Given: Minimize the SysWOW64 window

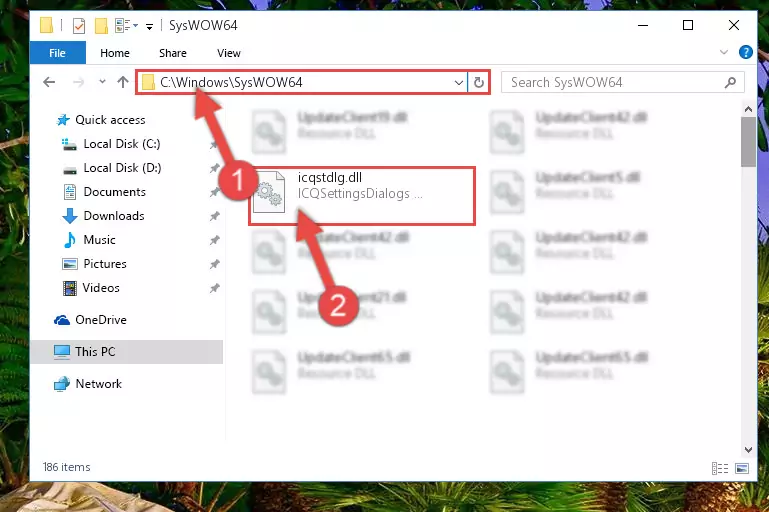Looking at the screenshot, I should 643,25.
